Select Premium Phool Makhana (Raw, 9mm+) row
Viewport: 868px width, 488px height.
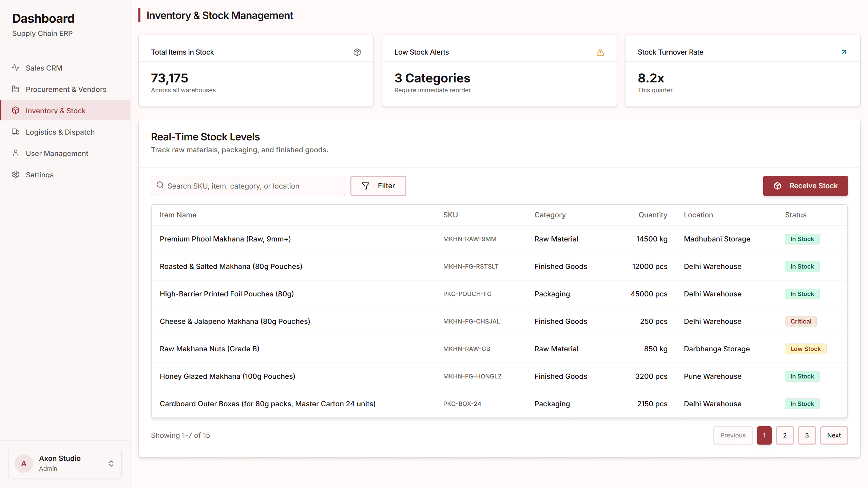[x=499, y=239]
